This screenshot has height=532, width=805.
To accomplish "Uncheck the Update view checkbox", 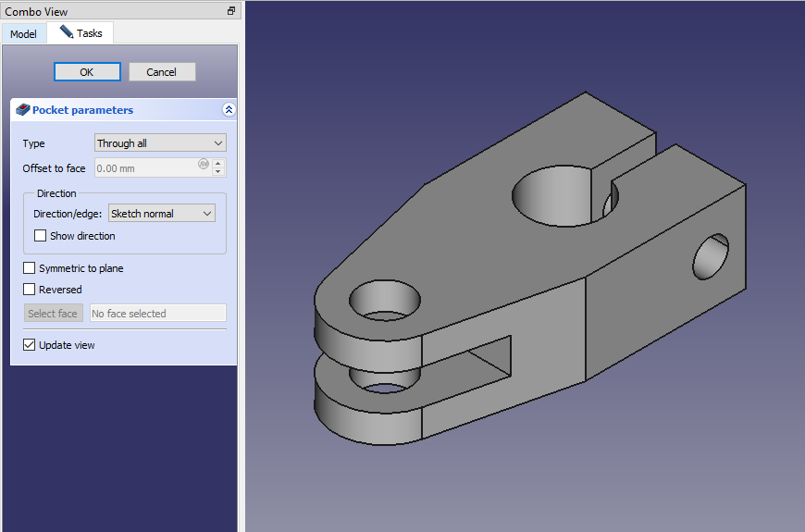I will point(30,345).
